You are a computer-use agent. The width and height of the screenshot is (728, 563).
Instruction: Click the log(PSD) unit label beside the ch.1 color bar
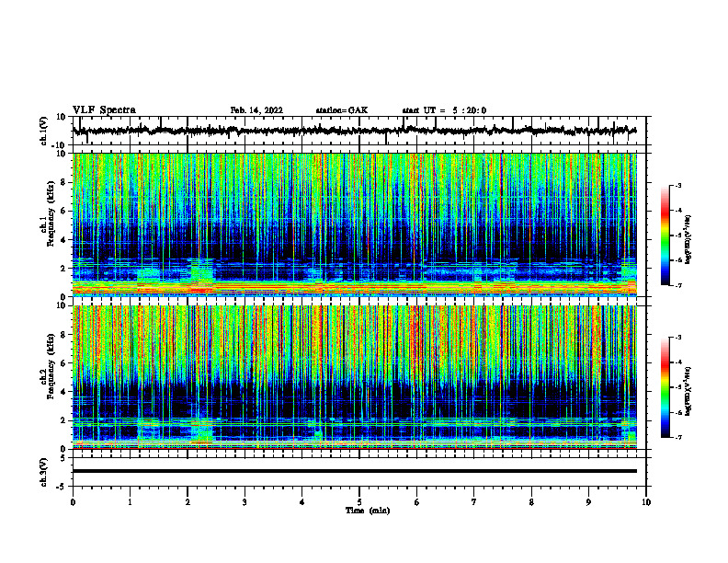tap(688, 240)
